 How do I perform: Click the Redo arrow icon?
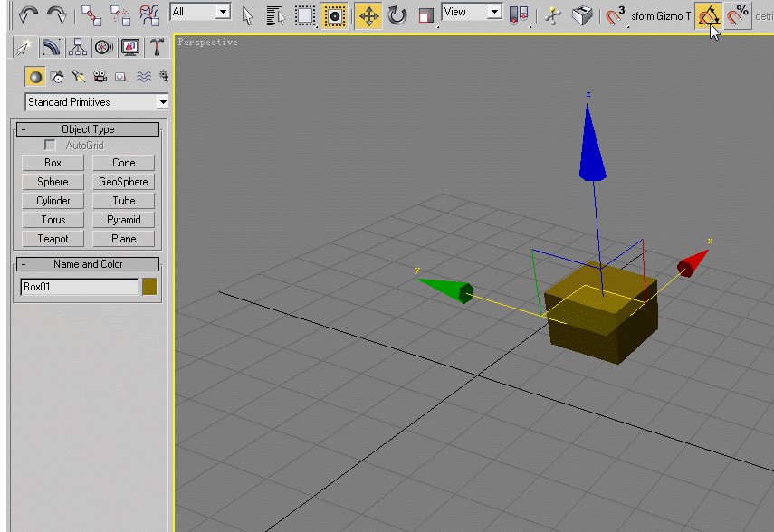(56, 14)
